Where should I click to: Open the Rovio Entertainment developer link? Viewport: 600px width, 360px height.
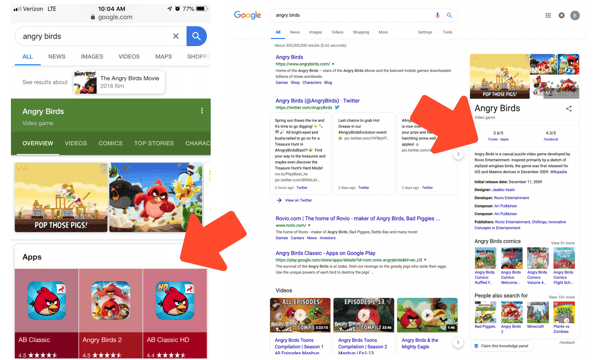pyautogui.click(x=511, y=198)
